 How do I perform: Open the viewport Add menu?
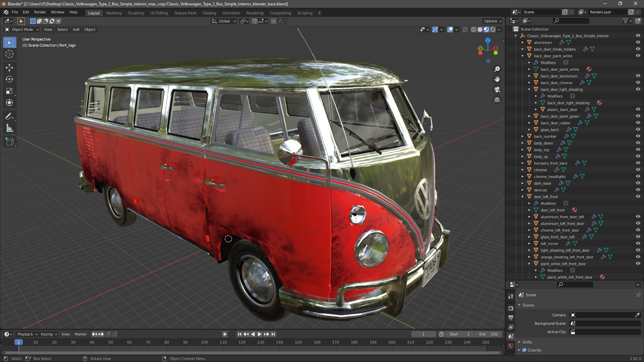(x=76, y=29)
